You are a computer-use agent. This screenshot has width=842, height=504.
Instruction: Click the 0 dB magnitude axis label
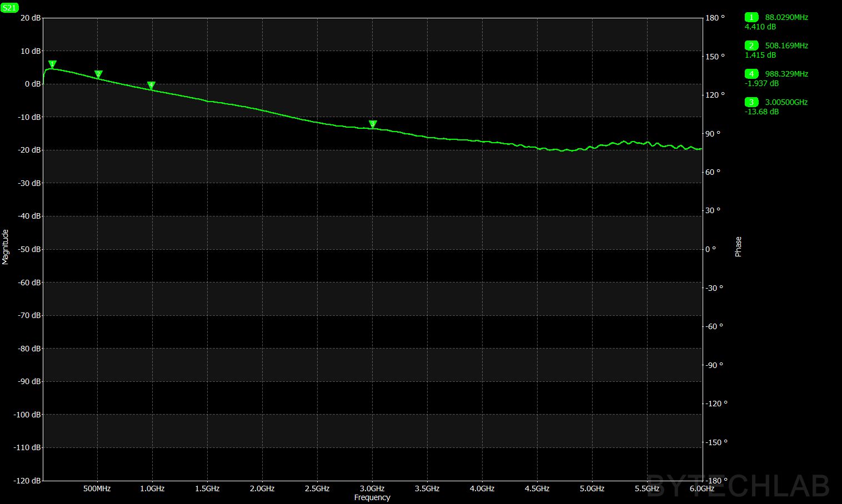pyautogui.click(x=33, y=84)
